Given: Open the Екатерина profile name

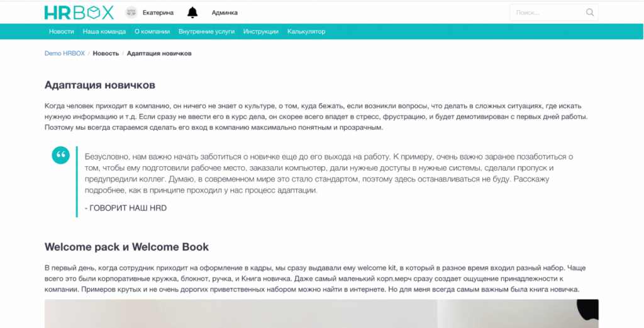Looking at the screenshot, I should click(158, 13).
